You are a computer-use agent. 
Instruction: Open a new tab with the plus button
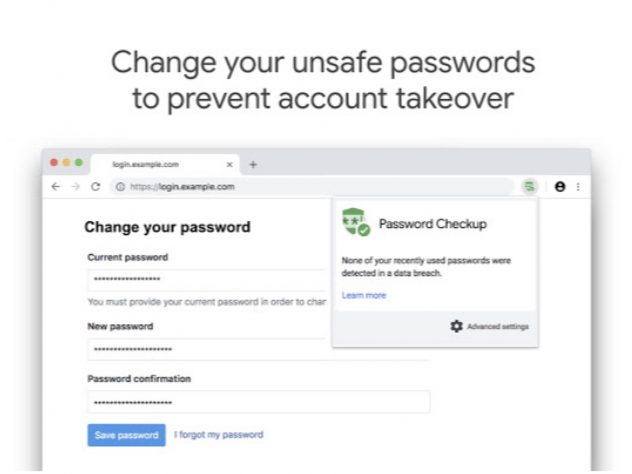[253, 164]
